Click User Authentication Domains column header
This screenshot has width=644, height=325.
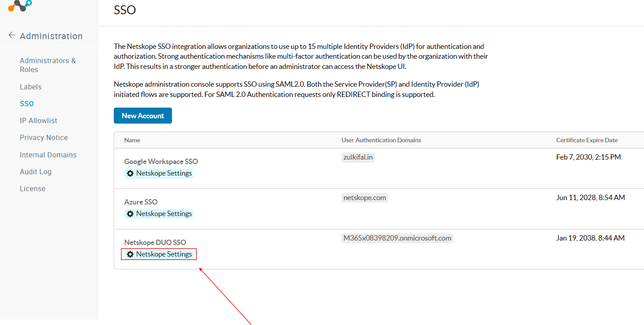pyautogui.click(x=381, y=140)
